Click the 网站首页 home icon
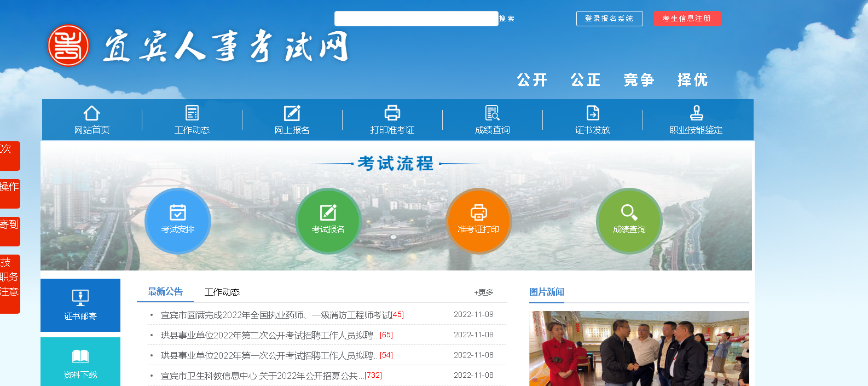Image resolution: width=868 pixels, height=386 pixels. coord(91,113)
